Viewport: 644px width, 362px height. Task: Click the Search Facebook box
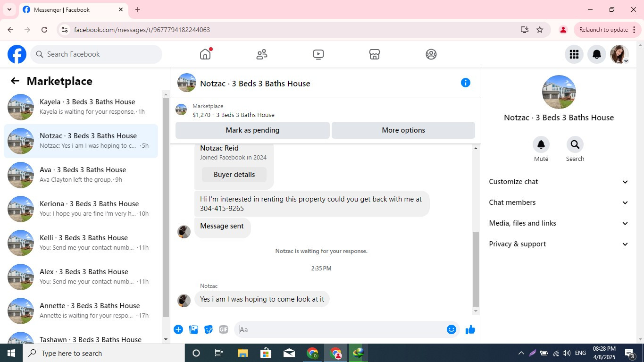point(96,54)
